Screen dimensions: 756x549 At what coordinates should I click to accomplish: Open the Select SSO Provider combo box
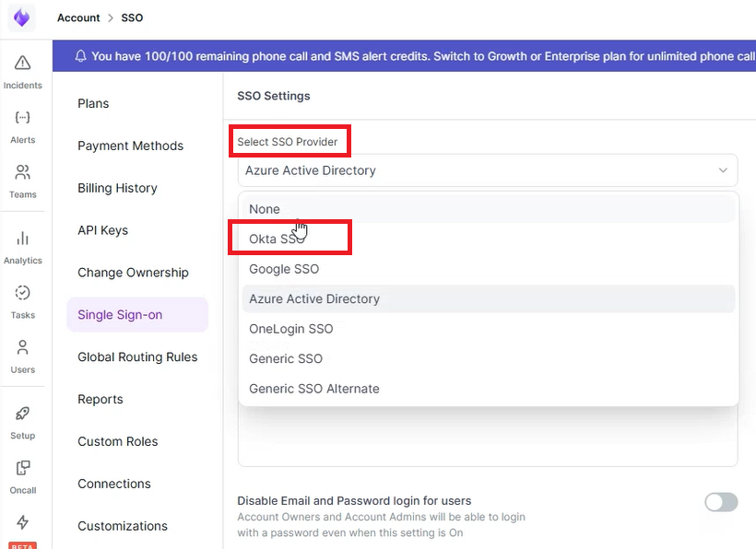pos(488,170)
